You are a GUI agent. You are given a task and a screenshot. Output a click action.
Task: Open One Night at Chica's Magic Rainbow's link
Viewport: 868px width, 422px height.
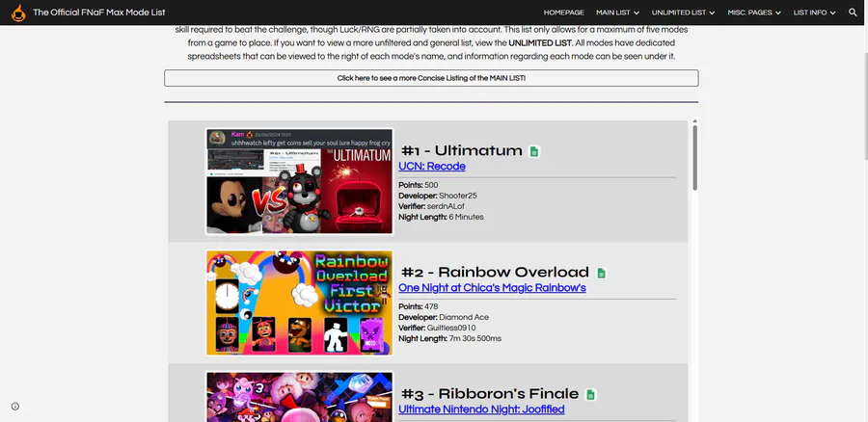492,288
